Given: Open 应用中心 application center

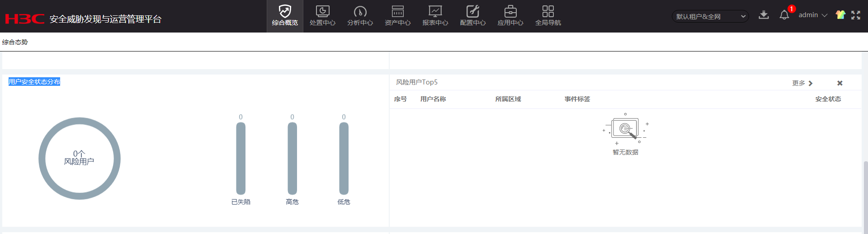Looking at the screenshot, I should tap(510, 16).
